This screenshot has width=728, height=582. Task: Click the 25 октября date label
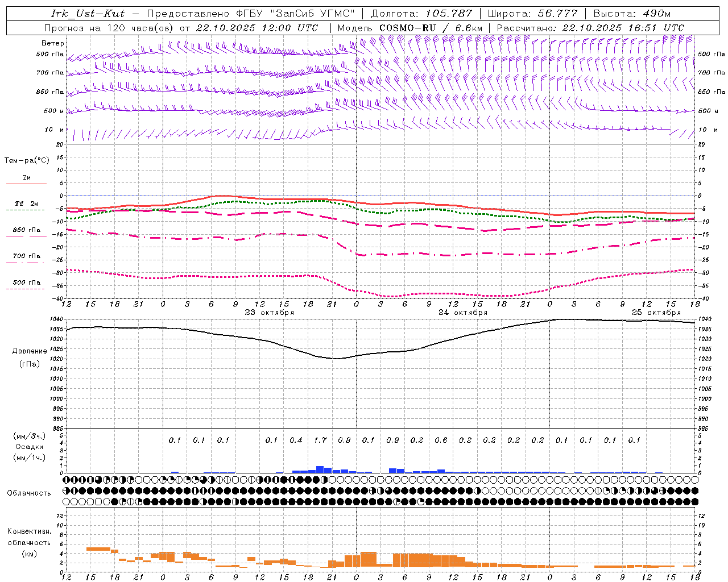656,313
